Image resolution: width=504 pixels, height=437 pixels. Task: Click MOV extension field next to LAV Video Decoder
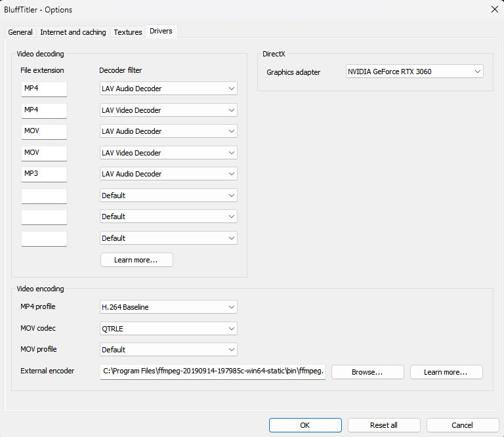(44, 154)
